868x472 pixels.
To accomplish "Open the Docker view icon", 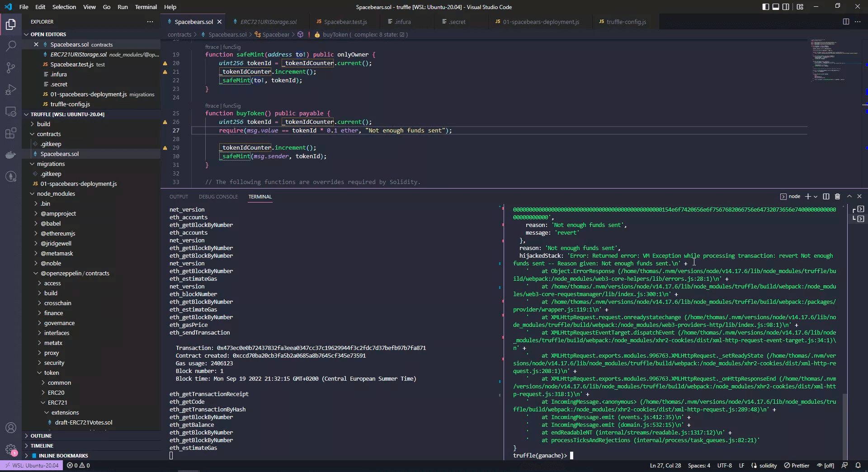I will click(x=11, y=155).
